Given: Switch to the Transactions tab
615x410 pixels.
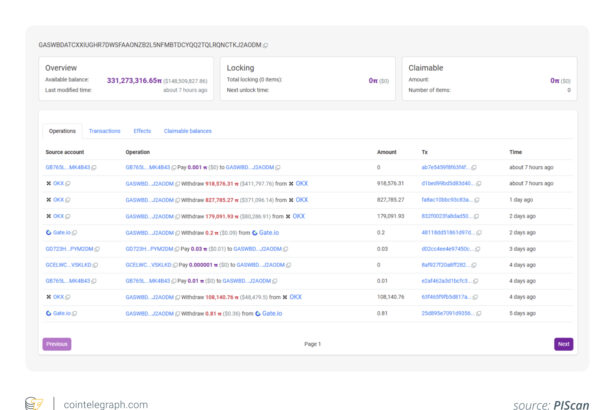Looking at the screenshot, I should pos(104,131).
